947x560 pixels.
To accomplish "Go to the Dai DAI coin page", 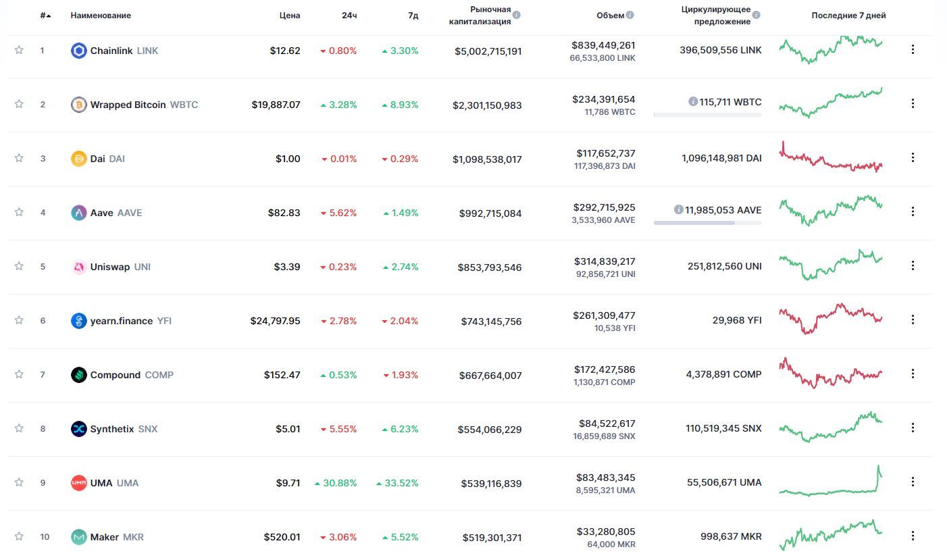I will 107,159.
